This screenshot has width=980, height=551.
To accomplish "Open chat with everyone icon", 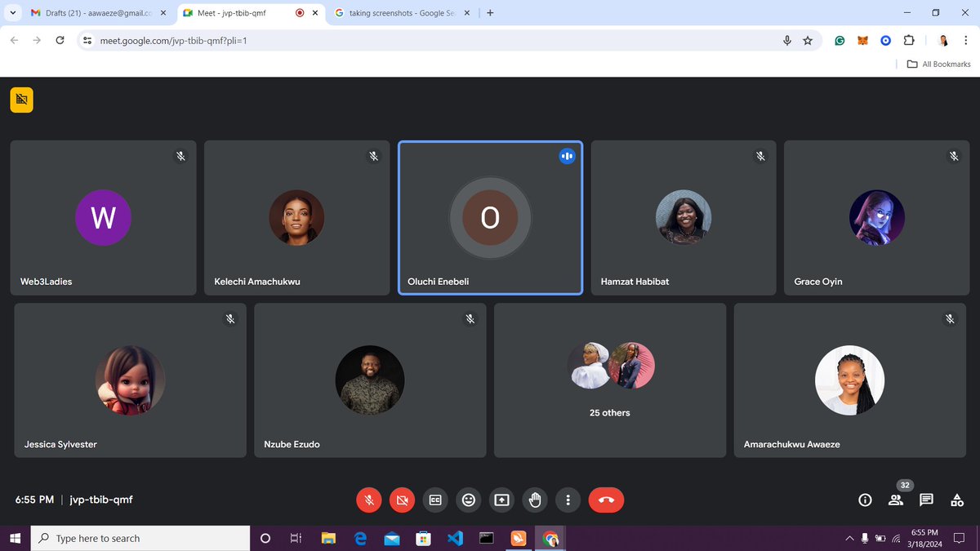I will point(926,500).
